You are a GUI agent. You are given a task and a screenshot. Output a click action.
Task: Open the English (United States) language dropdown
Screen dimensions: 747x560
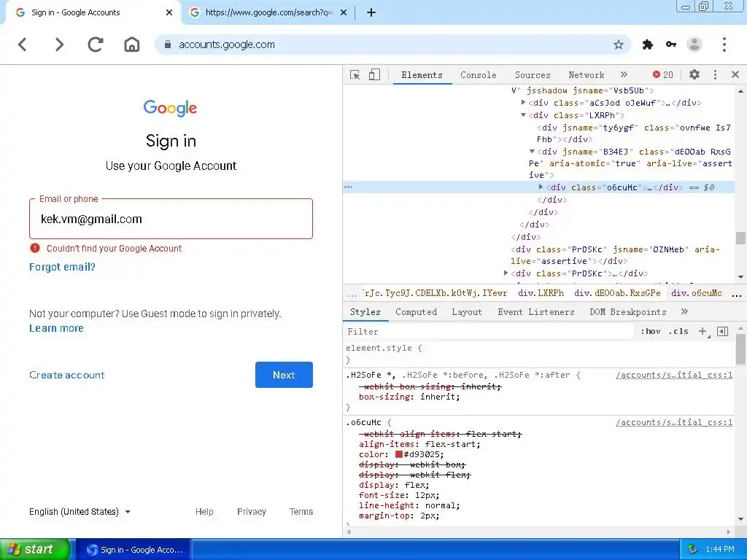click(80, 512)
